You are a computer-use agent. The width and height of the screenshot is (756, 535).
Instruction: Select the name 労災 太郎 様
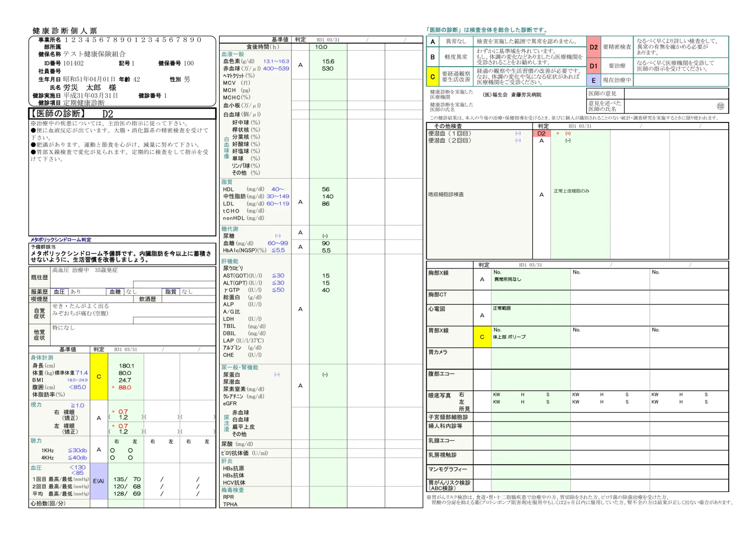tap(89, 88)
